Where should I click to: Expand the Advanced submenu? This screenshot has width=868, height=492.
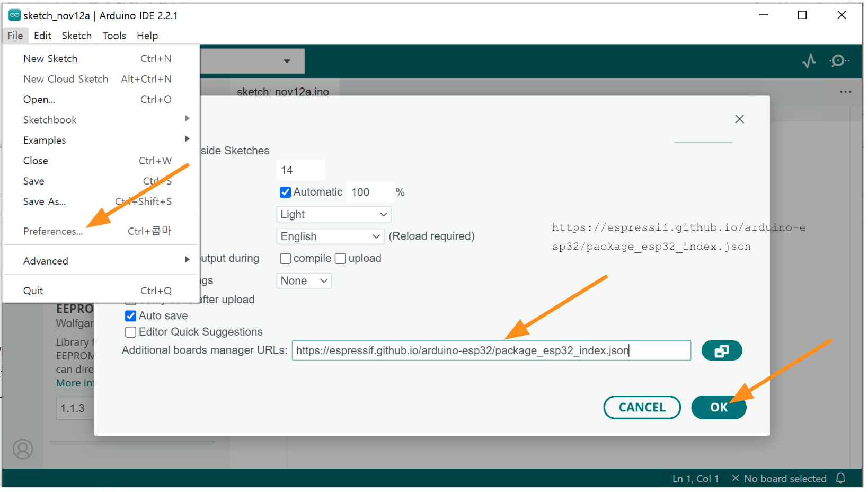coord(101,261)
